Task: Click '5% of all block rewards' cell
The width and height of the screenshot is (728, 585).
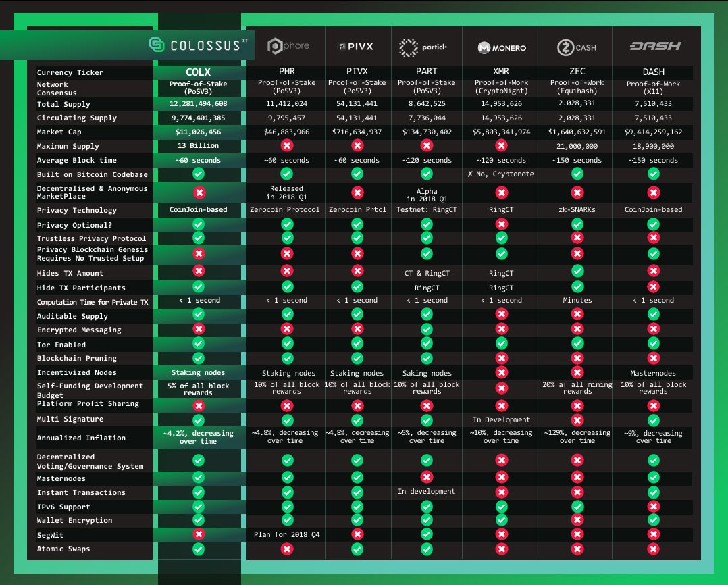Action: (x=199, y=389)
